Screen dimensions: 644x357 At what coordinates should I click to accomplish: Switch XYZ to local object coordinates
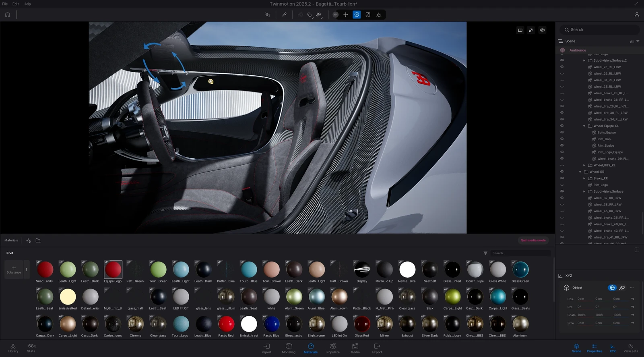(622, 288)
